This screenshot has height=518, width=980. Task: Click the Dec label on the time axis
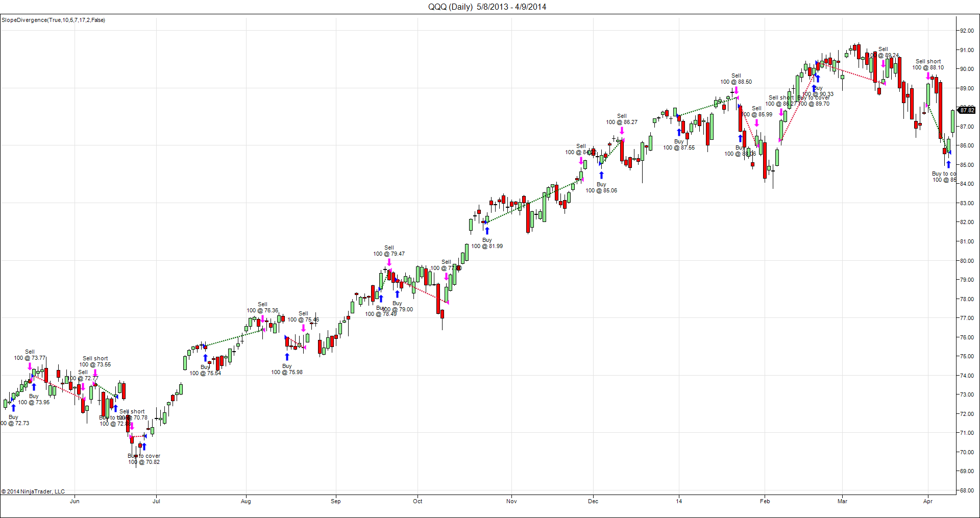[x=593, y=501]
